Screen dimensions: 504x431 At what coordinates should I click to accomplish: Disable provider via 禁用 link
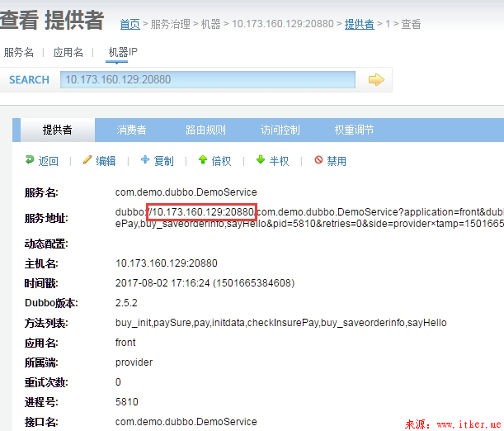(x=337, y=161)
